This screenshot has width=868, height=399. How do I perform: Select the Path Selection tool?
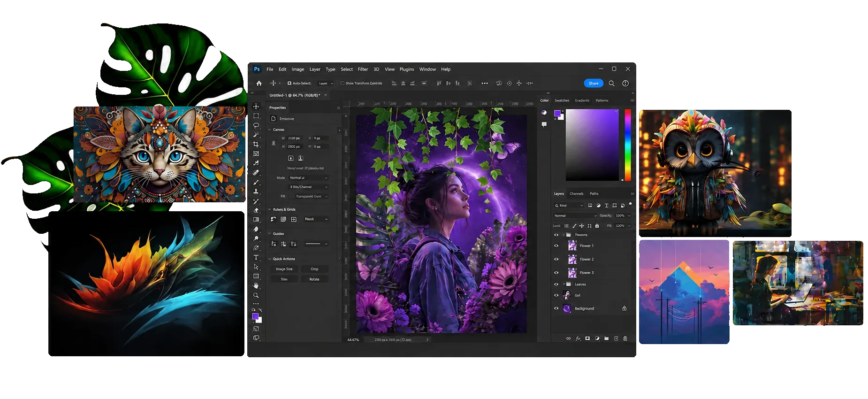[256, 267]
